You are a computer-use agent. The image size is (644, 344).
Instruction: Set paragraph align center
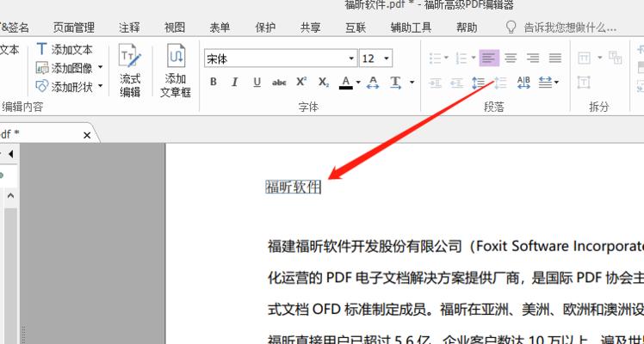pos(511,58)
